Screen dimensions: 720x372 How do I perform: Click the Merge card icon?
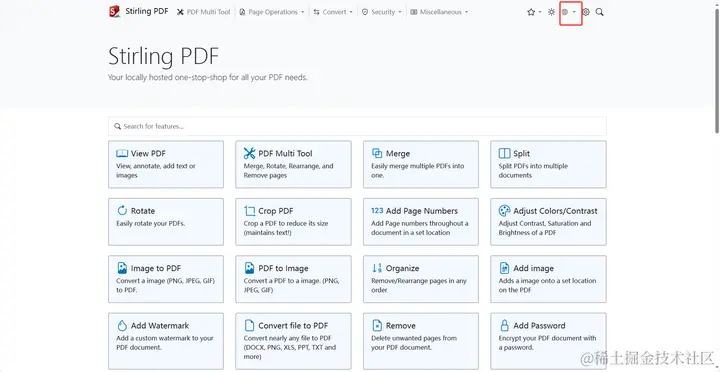coord(377,153)
